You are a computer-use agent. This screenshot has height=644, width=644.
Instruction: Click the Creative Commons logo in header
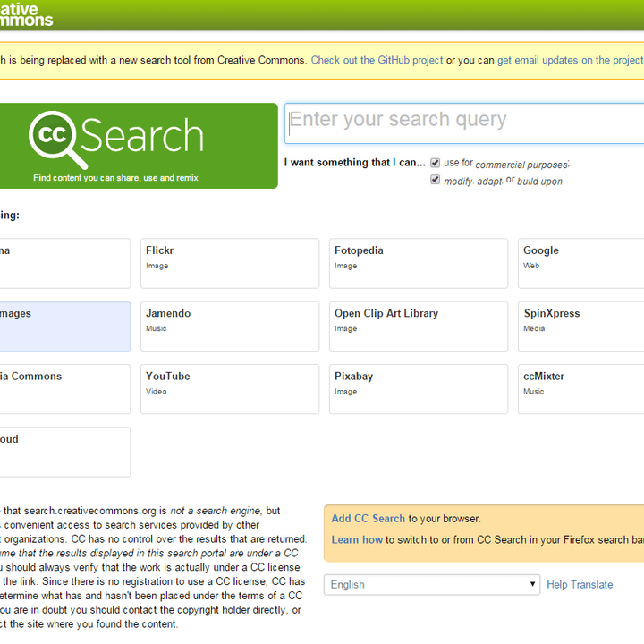click(x=26, y=14)
